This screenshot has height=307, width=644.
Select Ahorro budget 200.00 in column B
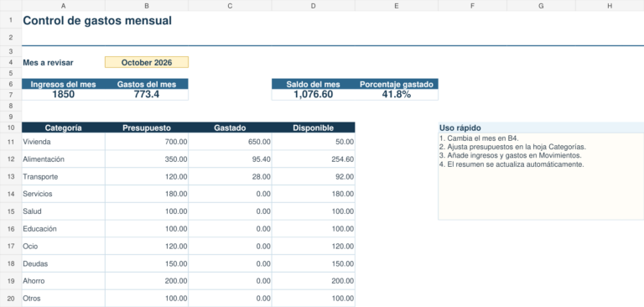pyautogui.click(x=147, y=281)
